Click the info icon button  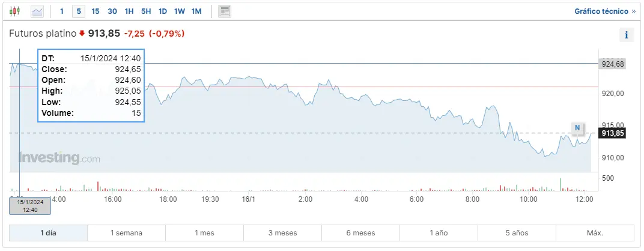[626, 35]
